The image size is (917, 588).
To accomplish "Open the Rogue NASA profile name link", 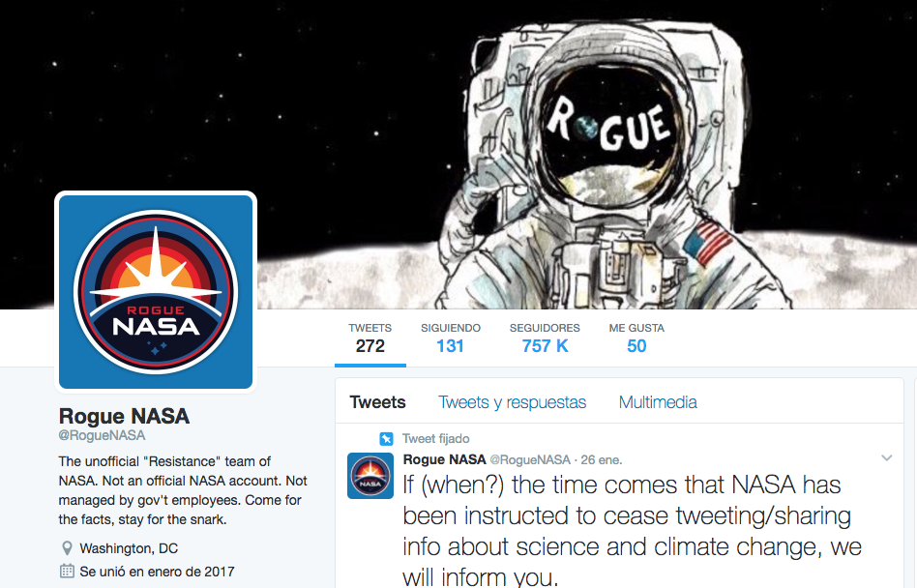I will (x=124, y=416).
